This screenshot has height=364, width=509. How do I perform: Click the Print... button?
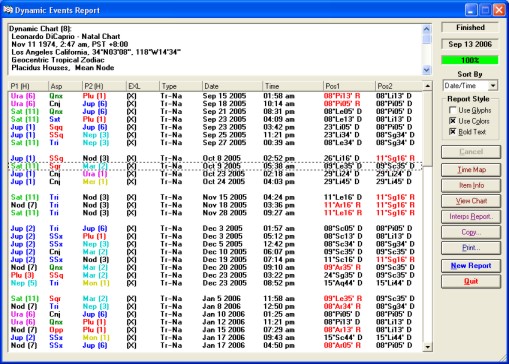471,248
